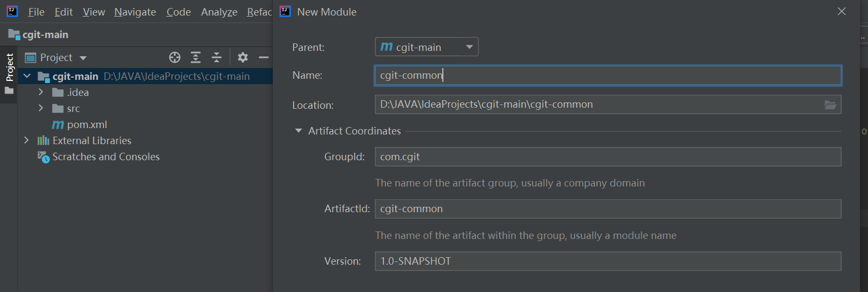The width and height of the screenshot is (868, 292).
Task: Open the Code menu
Action: (179, 12)
